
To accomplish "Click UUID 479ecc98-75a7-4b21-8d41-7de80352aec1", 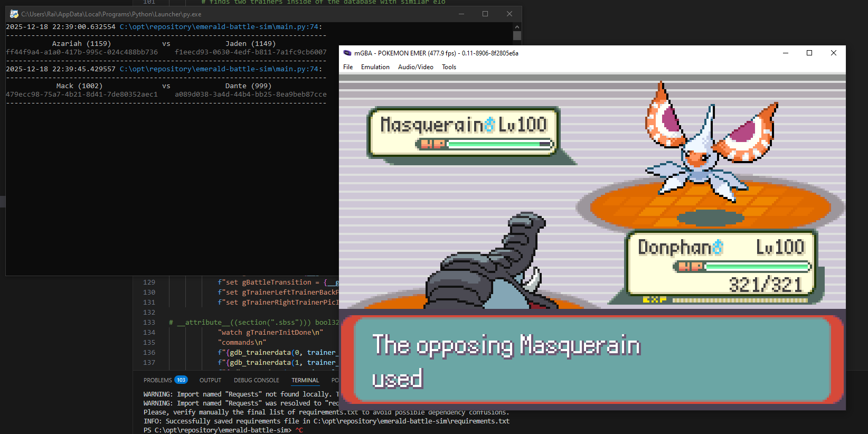I will tap(82, 95).
